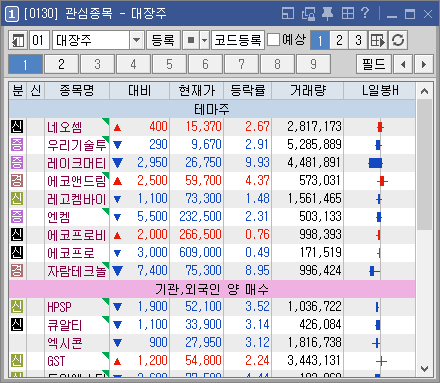This screenshot has height=383, width=440.
Task: Click 네오셈 current price 15,370
Action: (x=204, y=127)
